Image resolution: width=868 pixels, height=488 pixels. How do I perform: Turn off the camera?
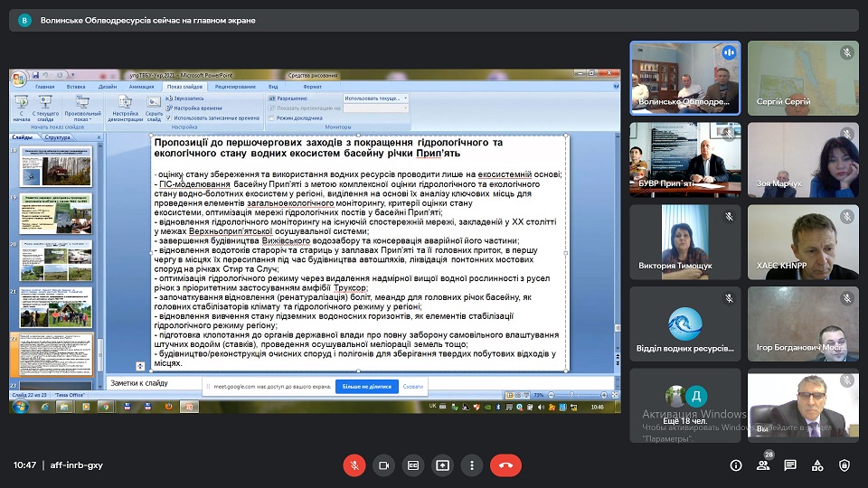point(383,465)
